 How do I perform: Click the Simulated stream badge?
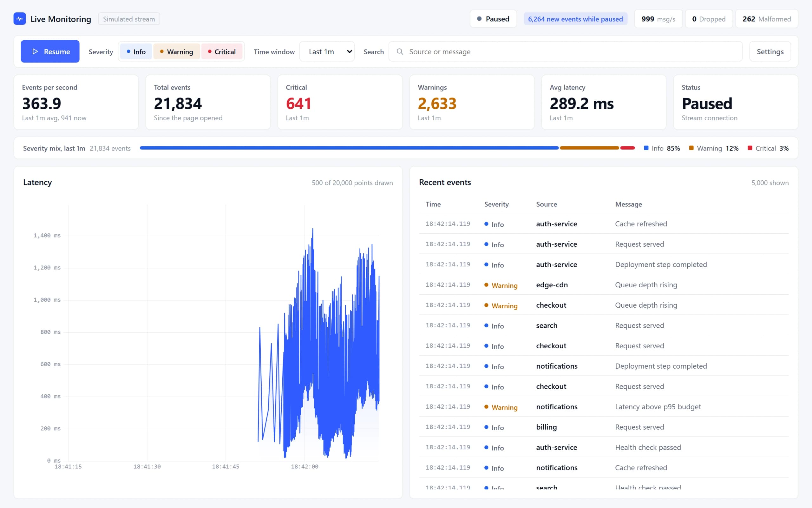click(129, 19)
